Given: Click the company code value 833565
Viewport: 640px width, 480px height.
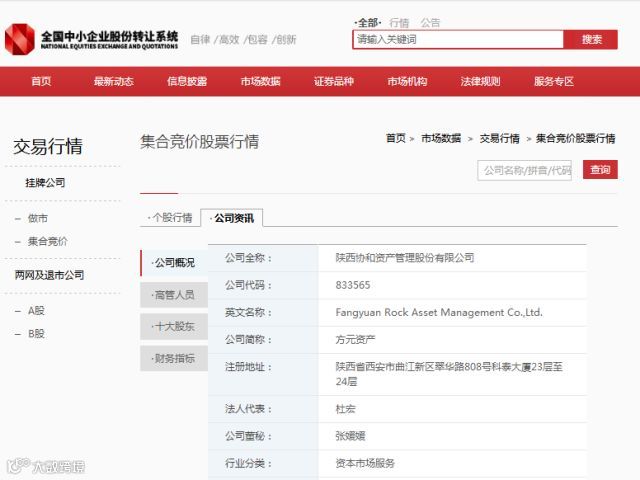Looking at the screenshot, I should 353,285.
